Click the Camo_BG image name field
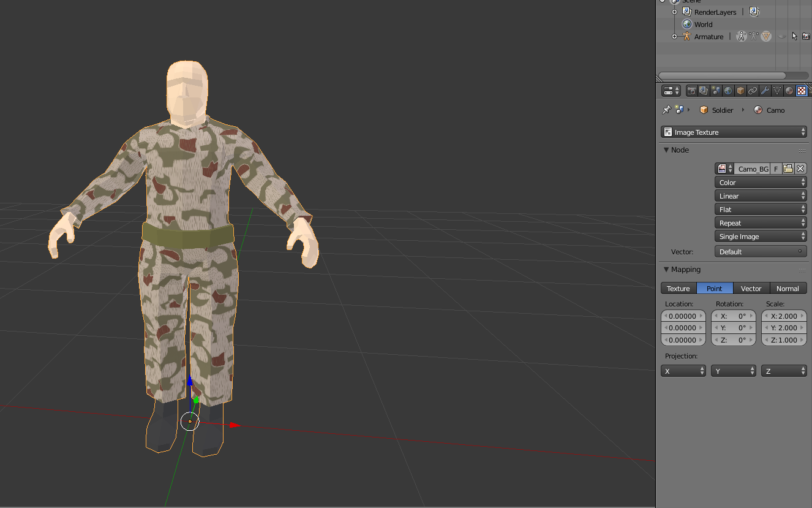Viewport: 812px width, 508px height. [x=753, y=169]
